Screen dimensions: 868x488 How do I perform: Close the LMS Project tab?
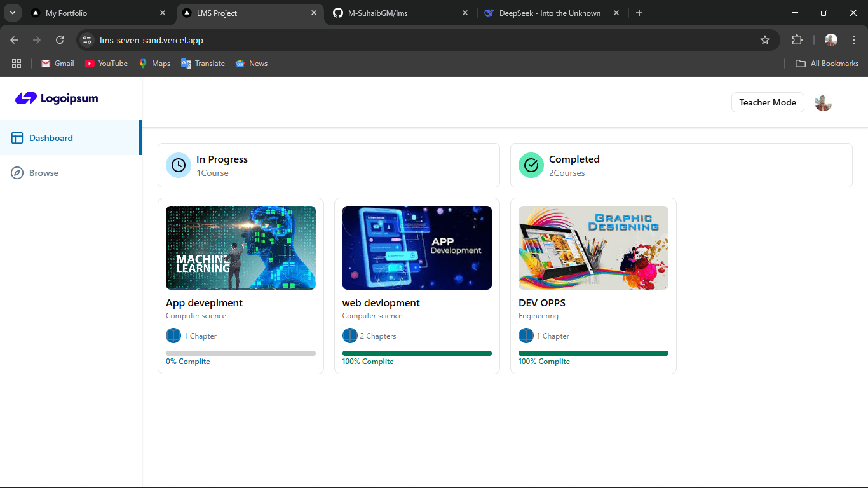point(313,13)
